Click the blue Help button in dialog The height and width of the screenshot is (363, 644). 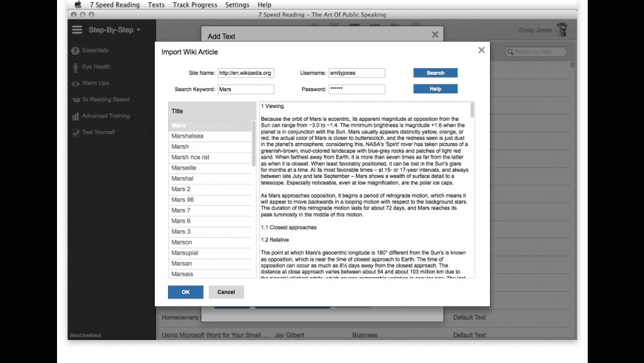click(x=435, y=89)
